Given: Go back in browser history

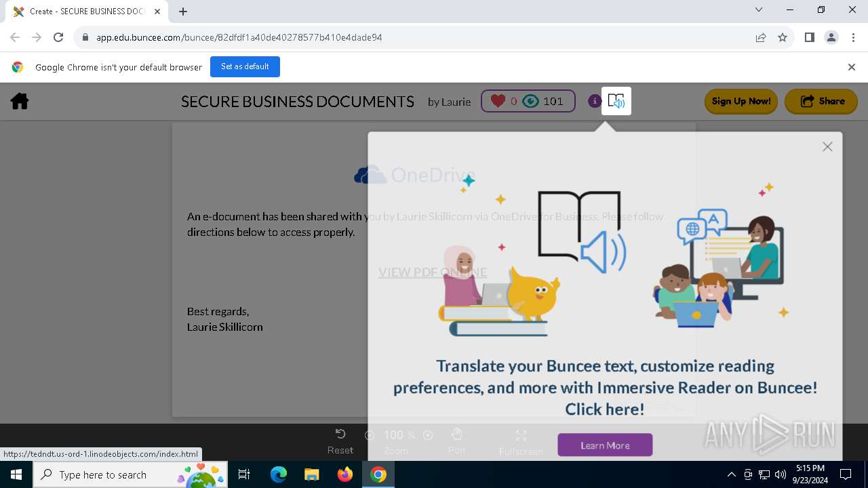Looking at the screenshot, I should [x=15, y=37].
